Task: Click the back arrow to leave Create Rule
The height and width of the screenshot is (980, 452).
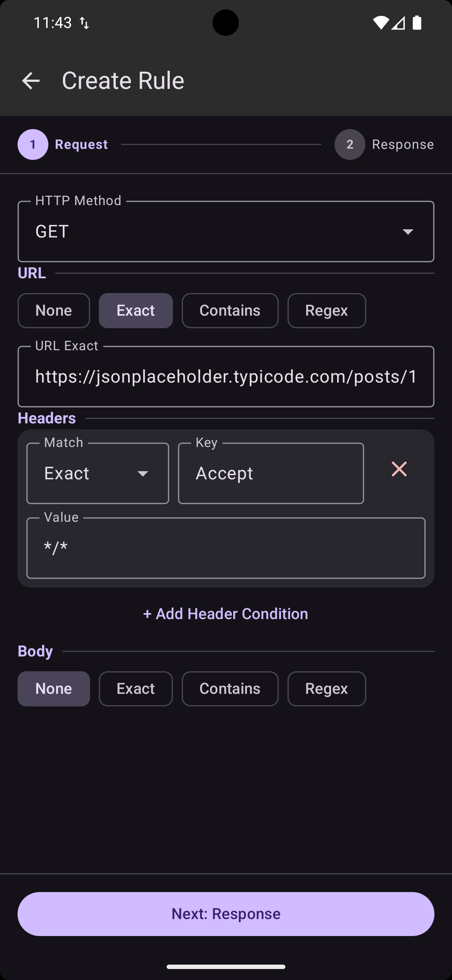Action: [30, 80]
